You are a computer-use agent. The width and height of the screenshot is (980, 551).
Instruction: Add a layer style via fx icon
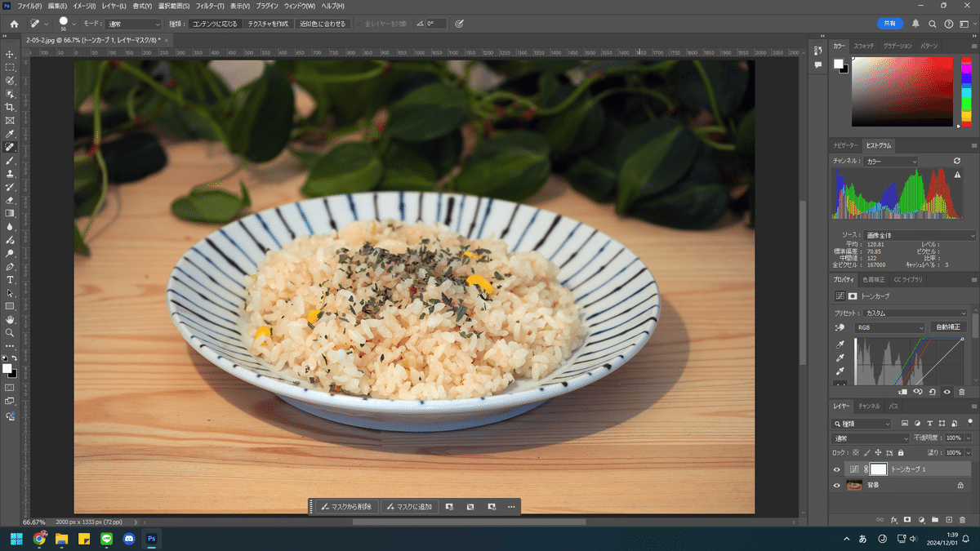pyautogui.click(x=893, y=519)
